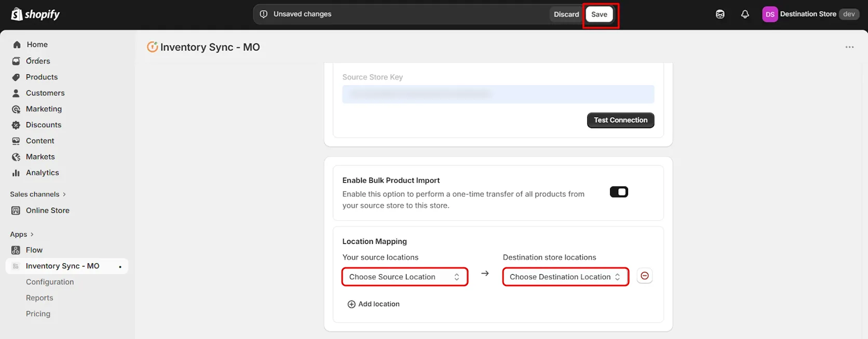
Task: Click the Online Store icon
Action: 16,210
